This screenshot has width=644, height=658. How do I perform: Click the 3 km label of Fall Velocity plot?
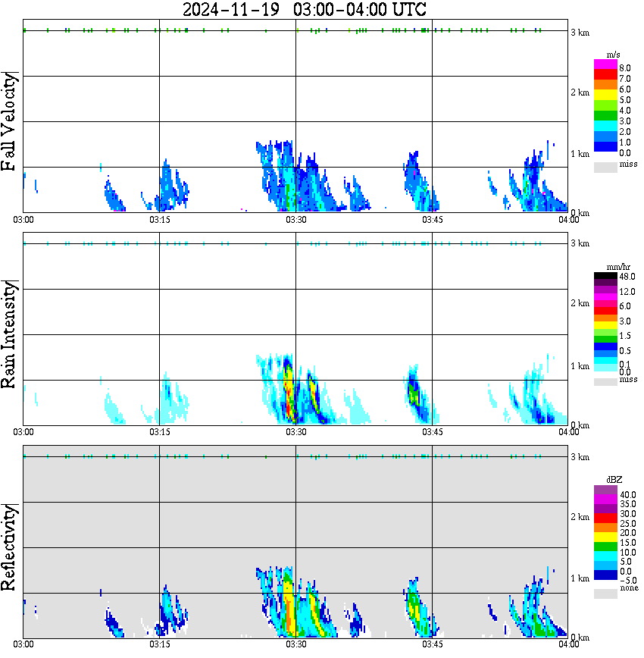(x=580, y=33)
